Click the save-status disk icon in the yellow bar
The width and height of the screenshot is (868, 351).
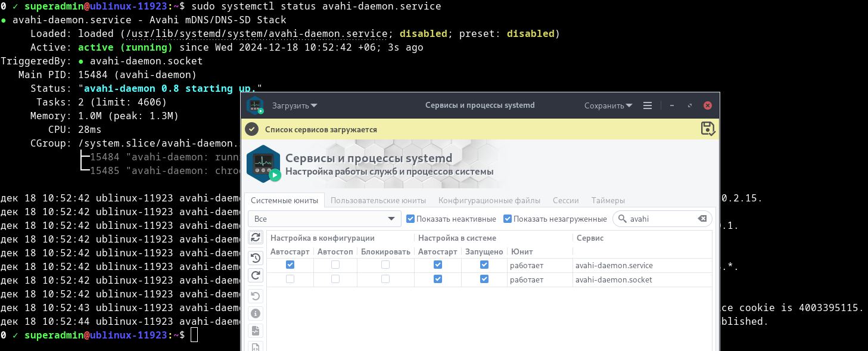(x=708, y=129)
